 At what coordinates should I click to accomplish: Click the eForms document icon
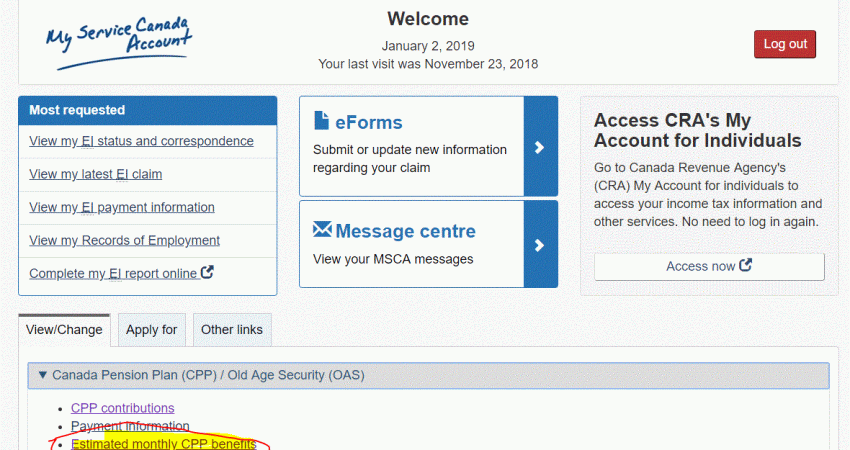point(322,122)
